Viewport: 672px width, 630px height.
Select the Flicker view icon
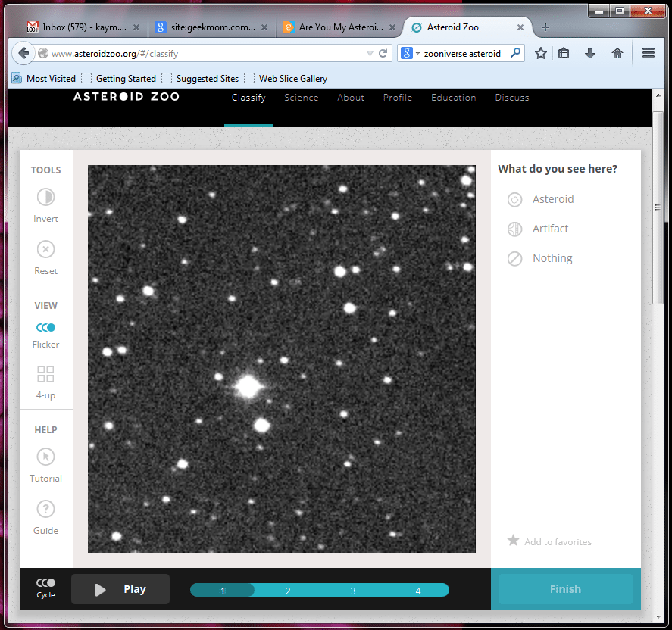(x=45, y=328)
